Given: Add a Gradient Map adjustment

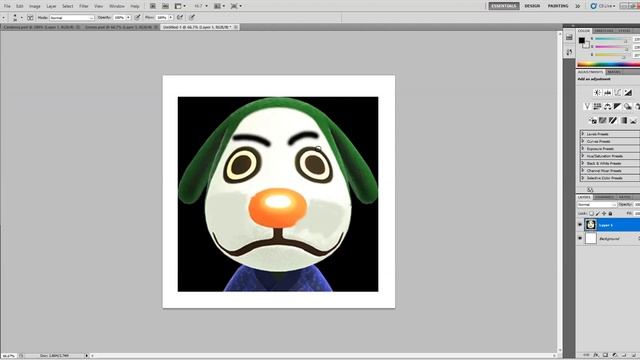Looking at the screenshot, I should point(623,120).
